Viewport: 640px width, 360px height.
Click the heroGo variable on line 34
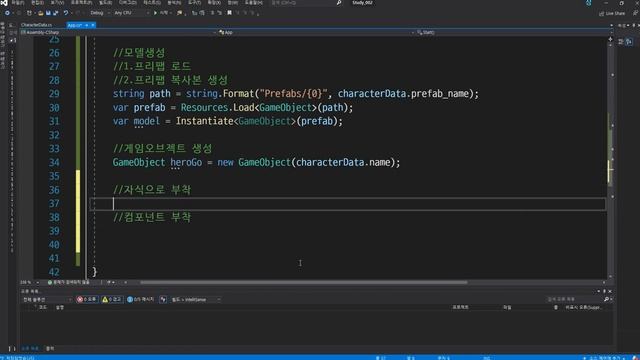[x=186, y=162]
